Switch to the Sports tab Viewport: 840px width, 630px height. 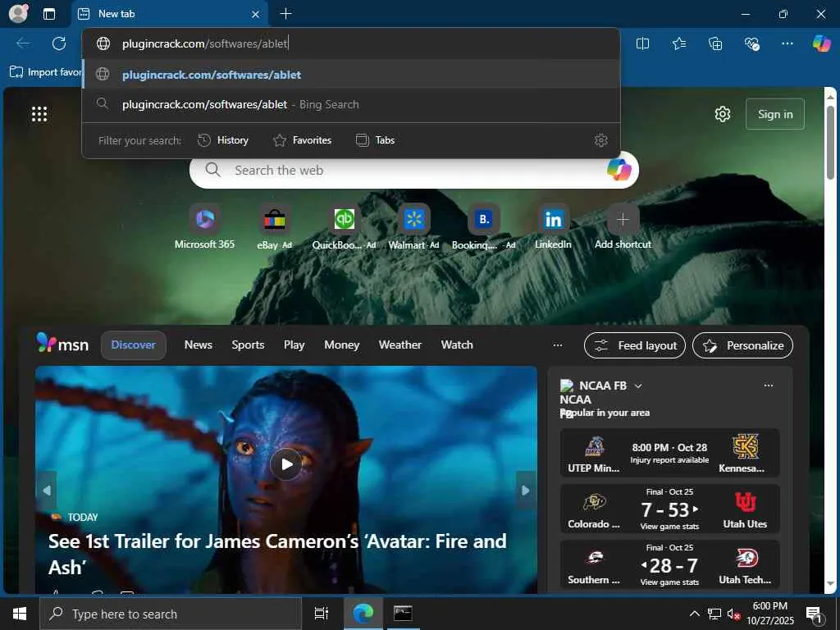coord(248,345)
